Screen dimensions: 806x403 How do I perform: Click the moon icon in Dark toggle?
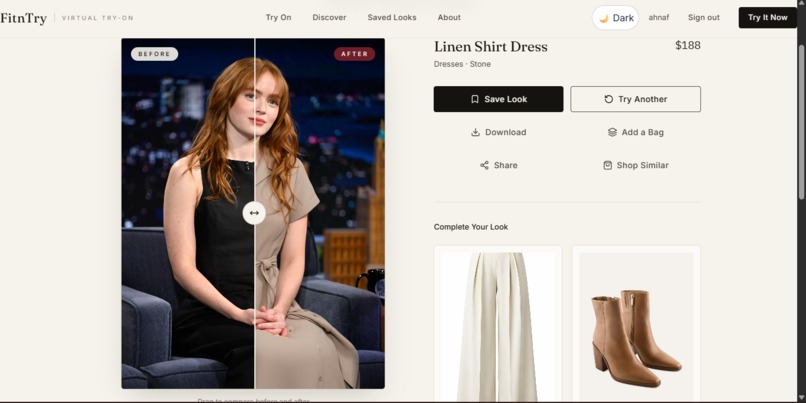coord(604,19)
